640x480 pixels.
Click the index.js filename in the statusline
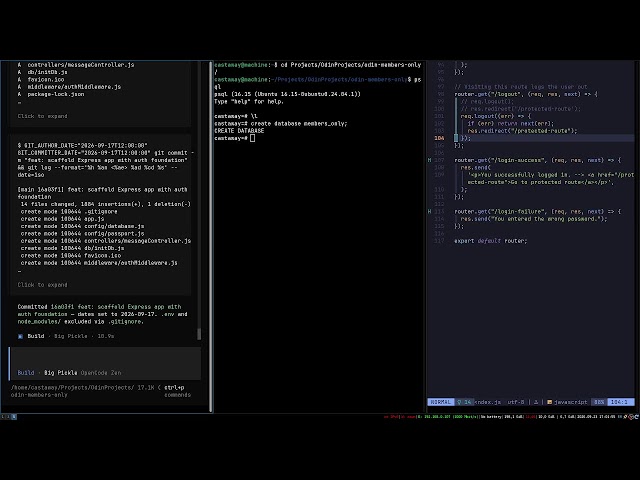tap(487, 402)
